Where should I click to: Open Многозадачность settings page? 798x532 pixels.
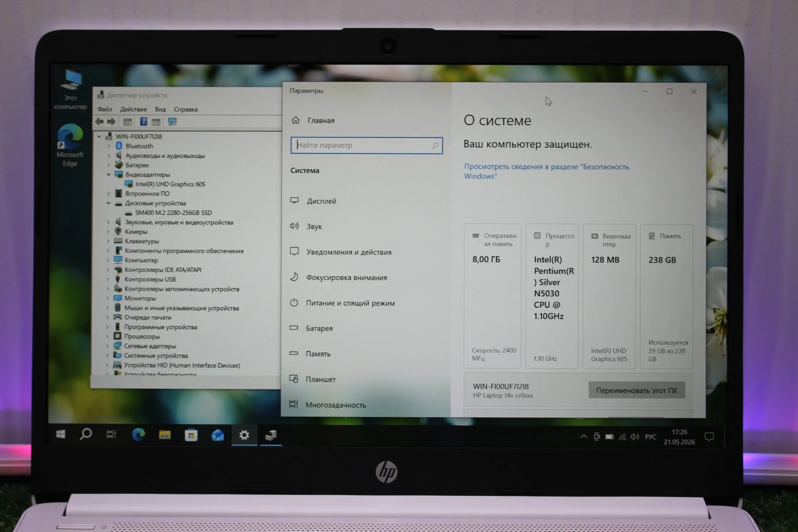click(336, 405)
